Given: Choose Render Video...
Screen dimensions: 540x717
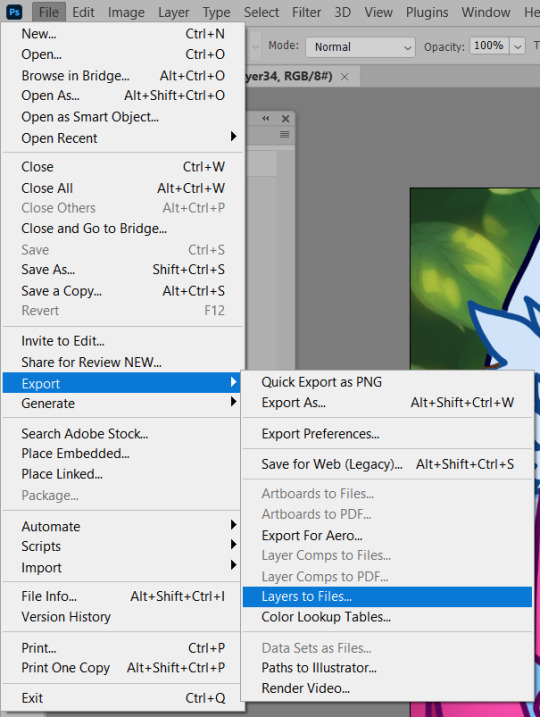Looking at the screenshot, I should pos(387,688).
